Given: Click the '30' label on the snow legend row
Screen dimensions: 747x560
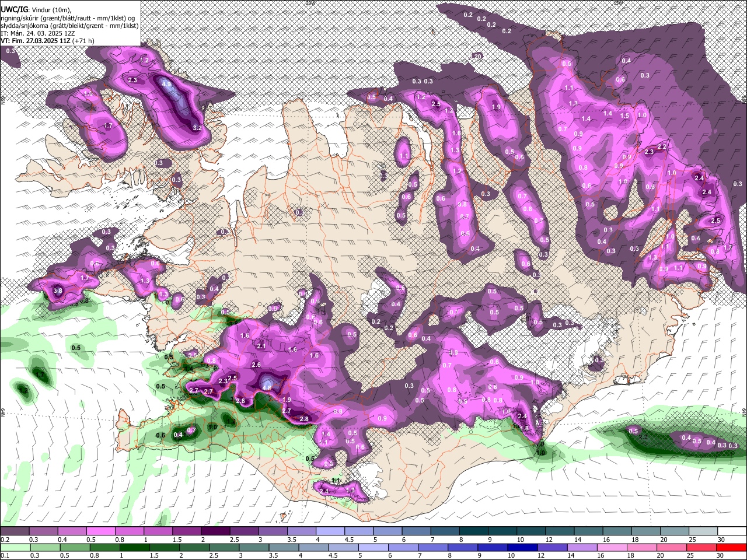Looking at the screenshot, I should point(721,540).
